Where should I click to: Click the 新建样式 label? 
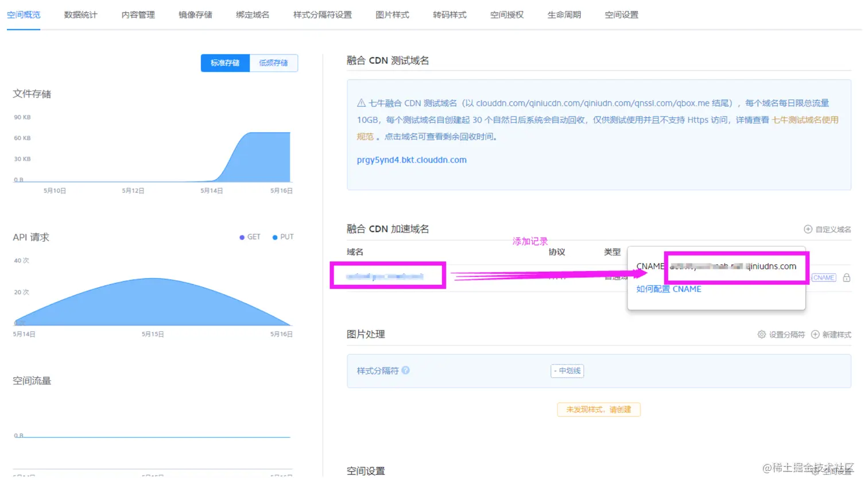[x=837, y=334]
